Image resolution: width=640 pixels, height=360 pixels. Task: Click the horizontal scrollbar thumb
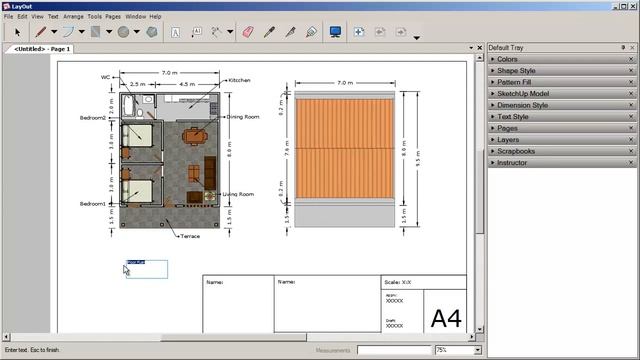point(233,337)
